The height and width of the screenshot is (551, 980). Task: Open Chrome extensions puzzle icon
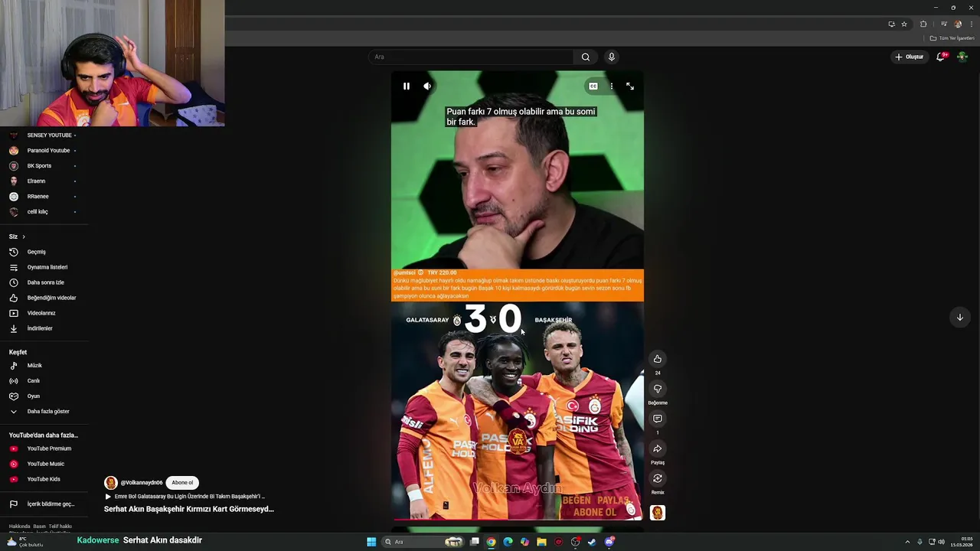pos(923,24)
